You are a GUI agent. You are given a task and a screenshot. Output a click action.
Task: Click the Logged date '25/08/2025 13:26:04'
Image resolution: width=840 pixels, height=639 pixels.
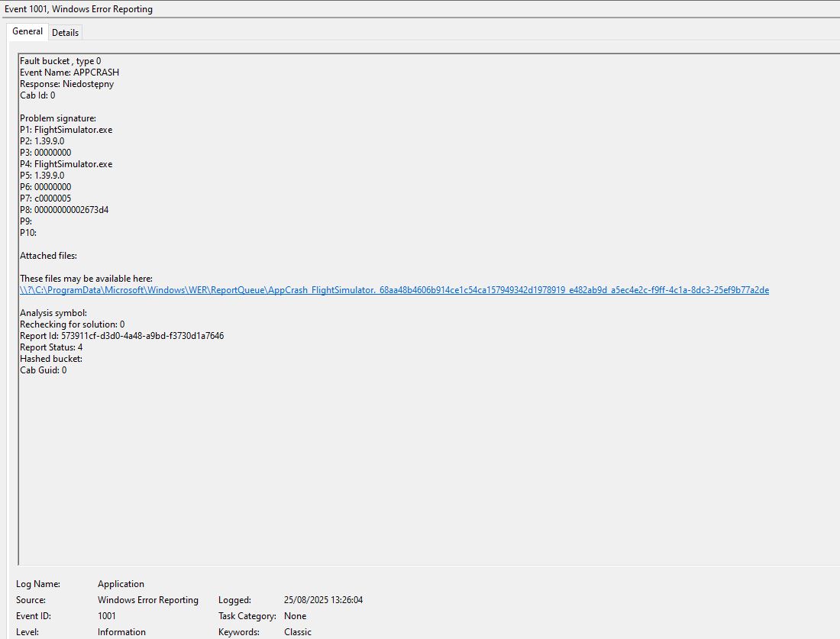coord(324,600)
